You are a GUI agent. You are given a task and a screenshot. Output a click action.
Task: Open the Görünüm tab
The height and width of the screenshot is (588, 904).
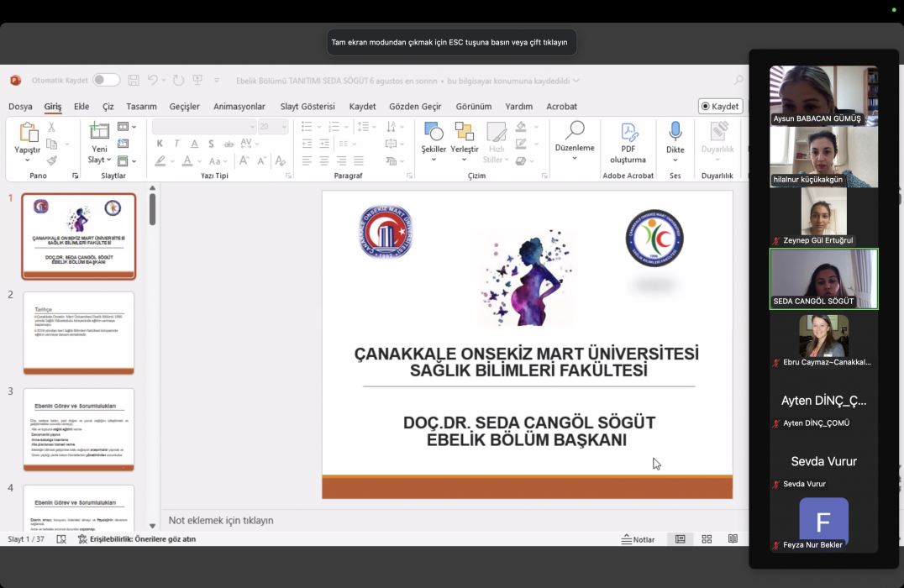click(x=473, y=106)
